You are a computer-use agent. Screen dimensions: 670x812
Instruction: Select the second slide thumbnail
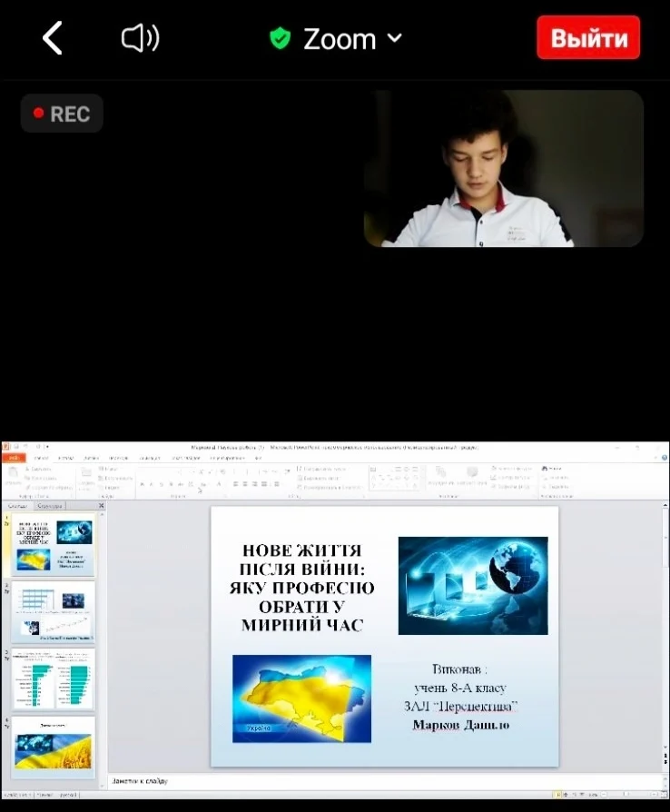tap(53, 612)
